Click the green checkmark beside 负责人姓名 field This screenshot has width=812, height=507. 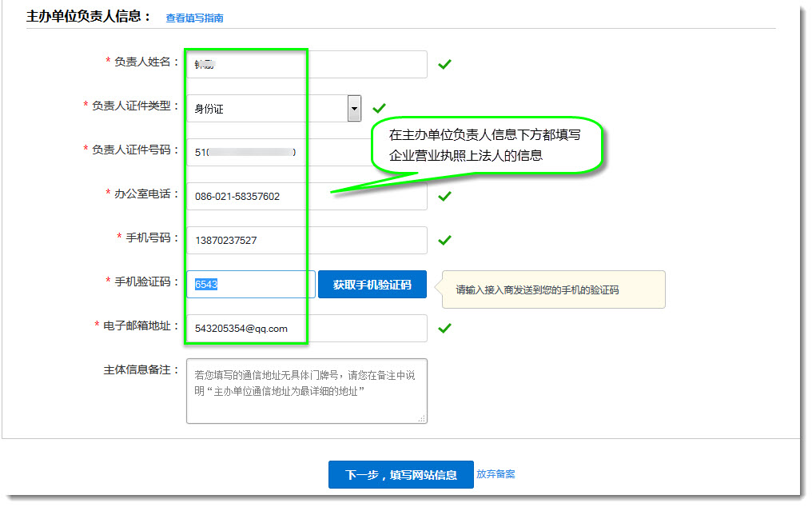(444, 64)
